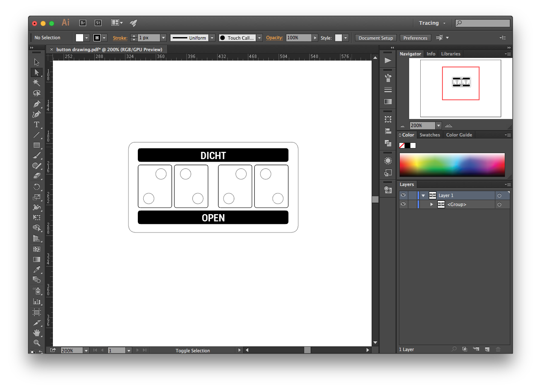Click the target circle for Layer 1

click(x=499, y=195)
